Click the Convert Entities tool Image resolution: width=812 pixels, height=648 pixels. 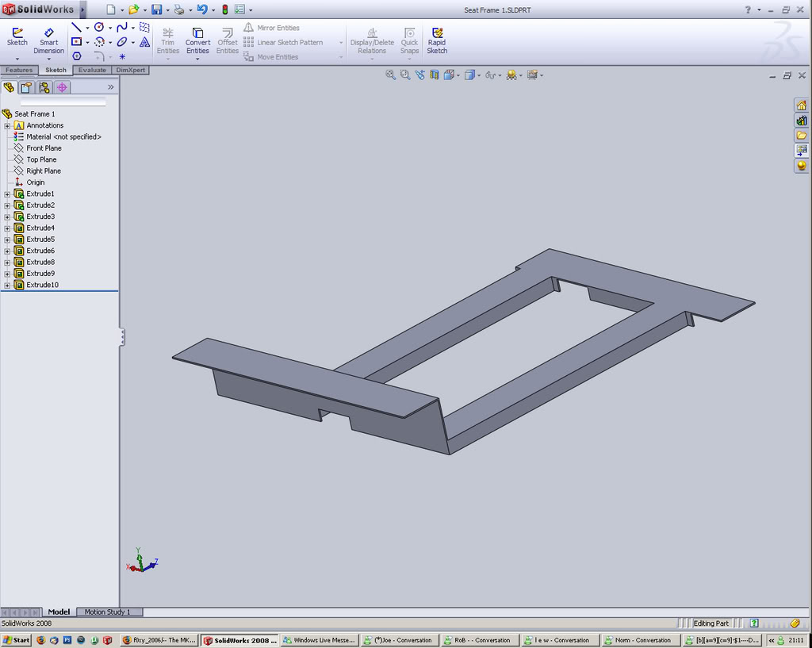pos(197,40)
